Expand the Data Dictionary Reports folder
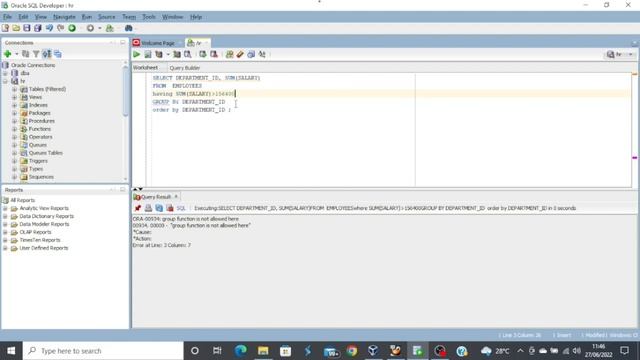This screenshot has height=360, width=640. 5,216
